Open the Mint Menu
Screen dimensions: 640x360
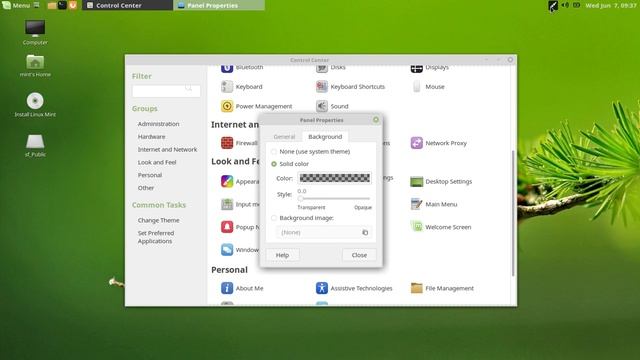tap(16, 5)
